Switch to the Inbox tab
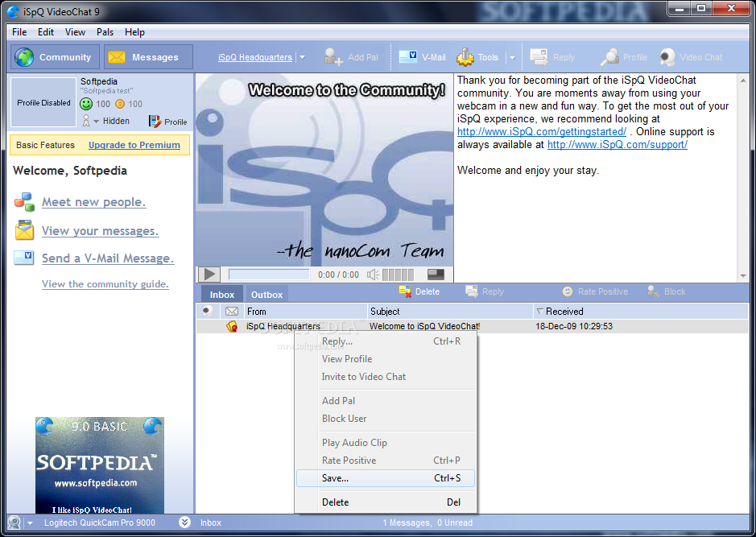The image size is (756, 537). pyautogui.click(x=221, y=295)
